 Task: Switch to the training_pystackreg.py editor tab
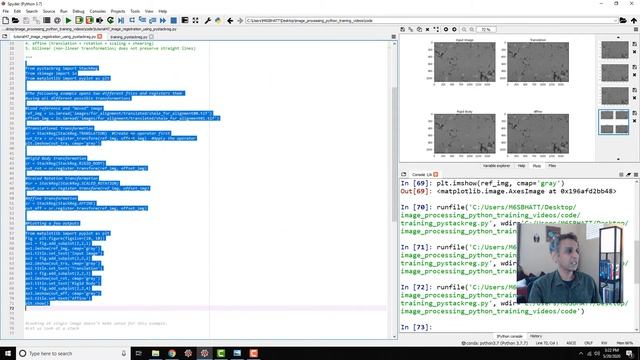(129, 37)
